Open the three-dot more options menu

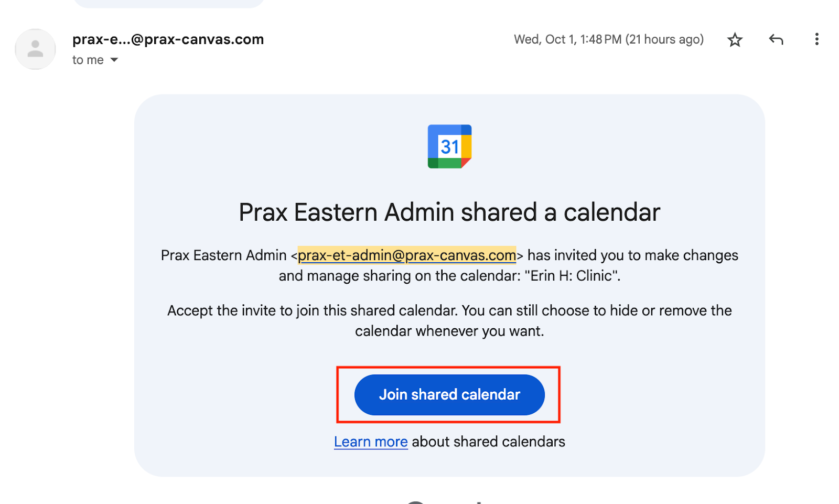816,39
